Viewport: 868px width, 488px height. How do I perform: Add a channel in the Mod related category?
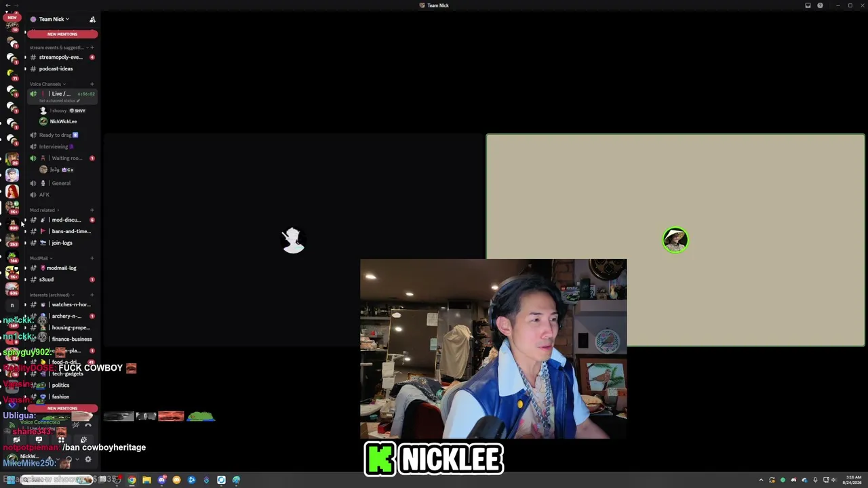[x=92, y=210]
